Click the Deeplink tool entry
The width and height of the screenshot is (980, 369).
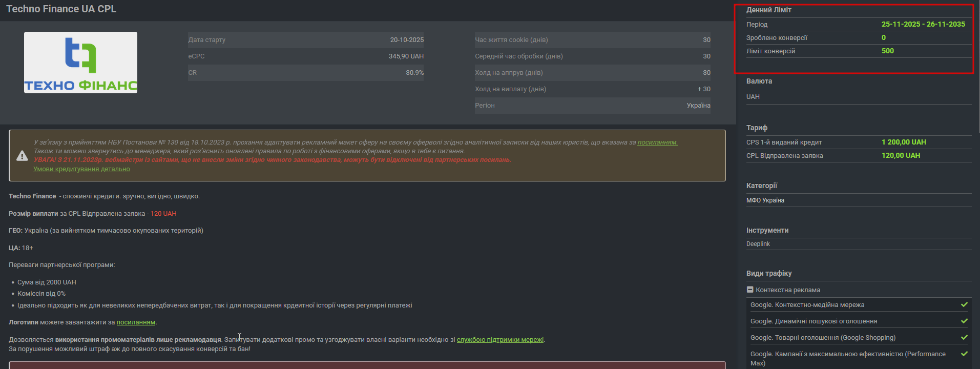[x=758, y=244]
